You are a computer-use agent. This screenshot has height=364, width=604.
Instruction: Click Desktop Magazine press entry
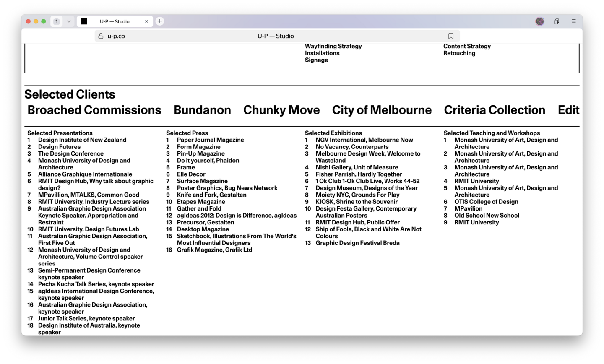(x=203, y=229)
